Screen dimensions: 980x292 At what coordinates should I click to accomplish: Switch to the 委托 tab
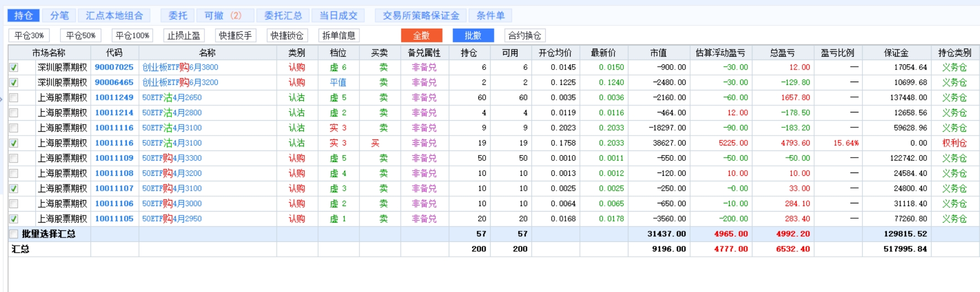point(178,15)
